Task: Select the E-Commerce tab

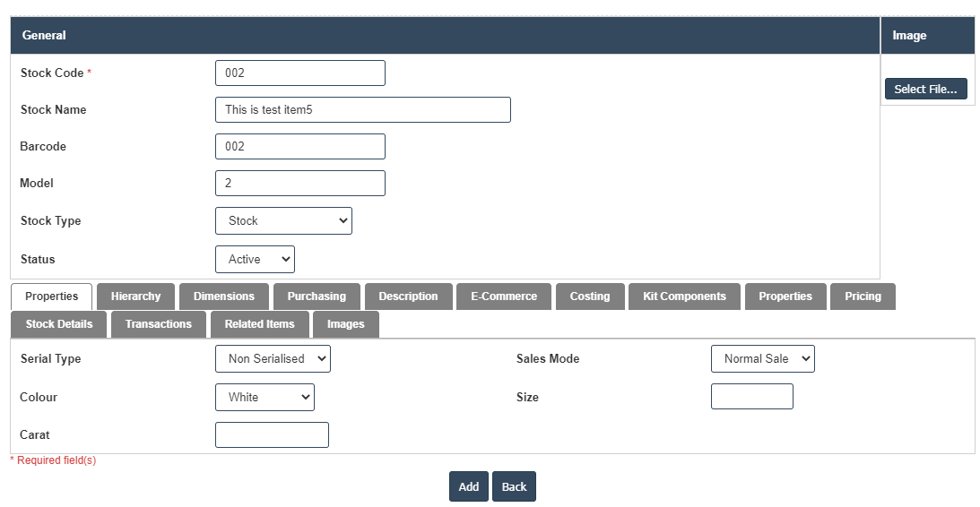Action: (504, 296)
